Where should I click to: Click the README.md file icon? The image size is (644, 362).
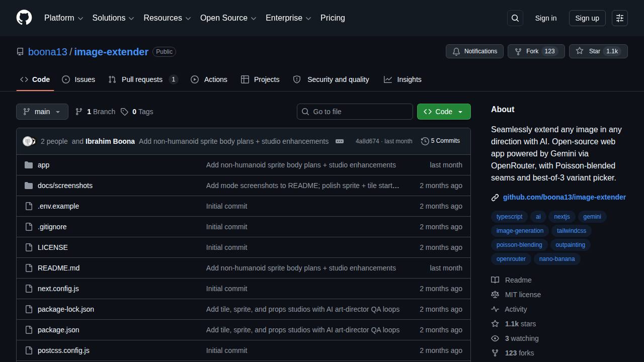29,268
